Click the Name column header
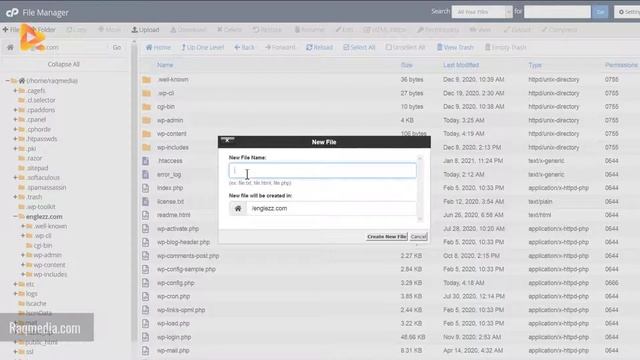 [165, 65]
